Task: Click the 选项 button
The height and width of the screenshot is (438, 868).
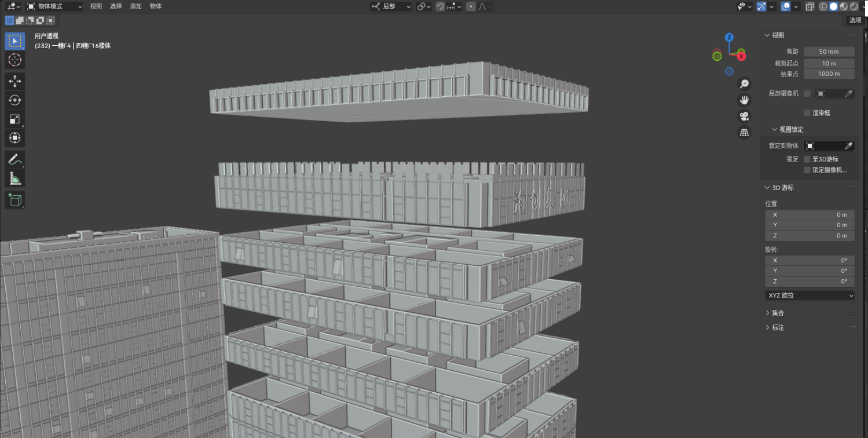Action: tap(855, 20)
